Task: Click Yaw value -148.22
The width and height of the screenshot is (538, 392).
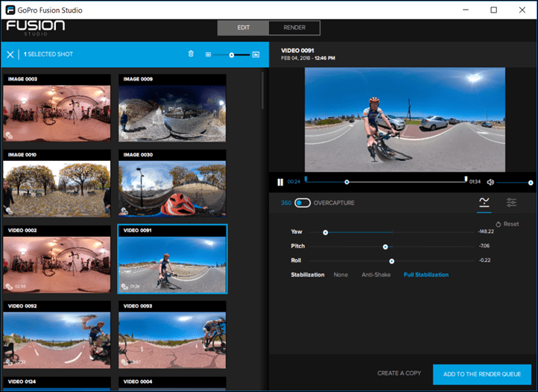Action: coord(486,232)
